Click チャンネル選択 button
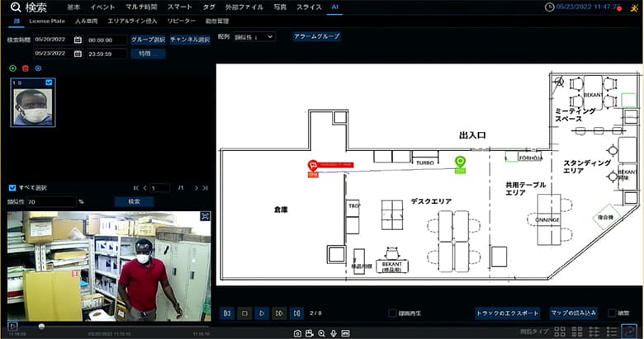Image resolution: width=644 pixels, height=339 pixels. pyautogui.click(x=190, y=40)
